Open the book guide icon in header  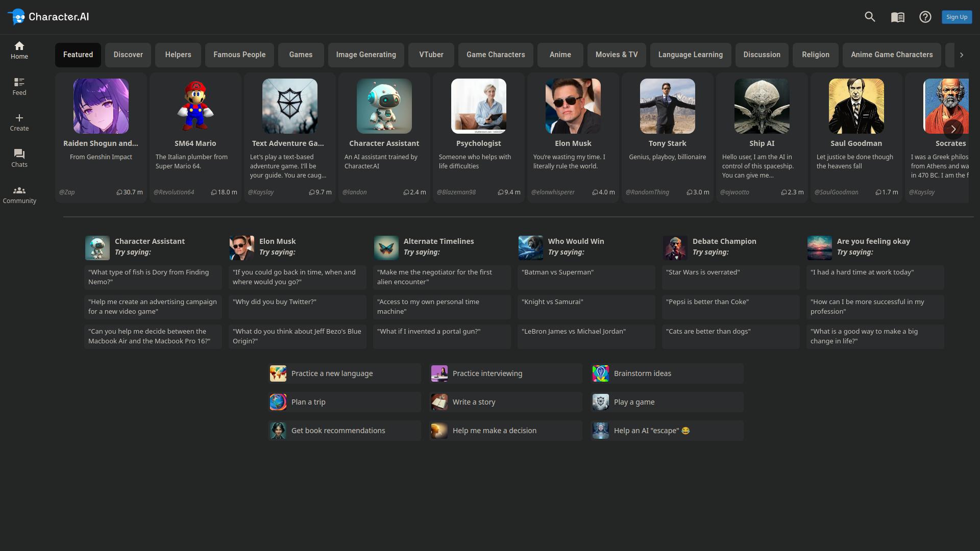pyautogui.click(x=897, y=17)
